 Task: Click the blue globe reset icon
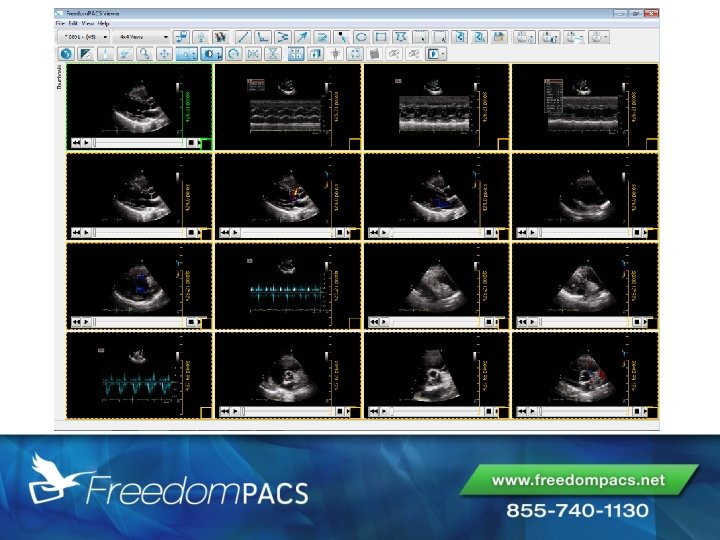(x=66, y=54)
